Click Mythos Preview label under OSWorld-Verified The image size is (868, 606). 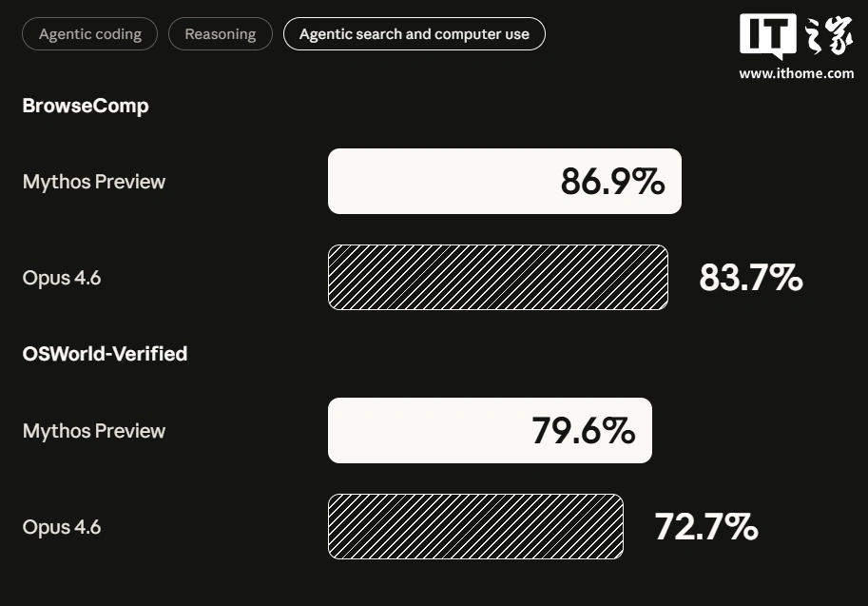(94, 431)
